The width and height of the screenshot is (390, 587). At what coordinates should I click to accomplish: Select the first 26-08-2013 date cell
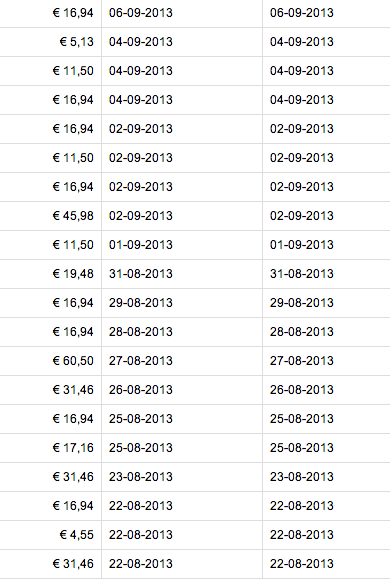click(x=182, y=390)
